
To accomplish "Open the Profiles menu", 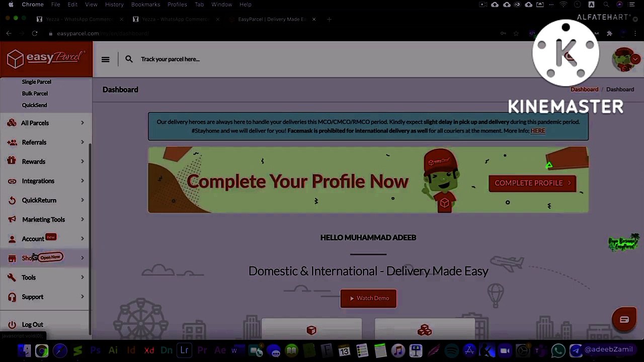I will pos(177,5).
